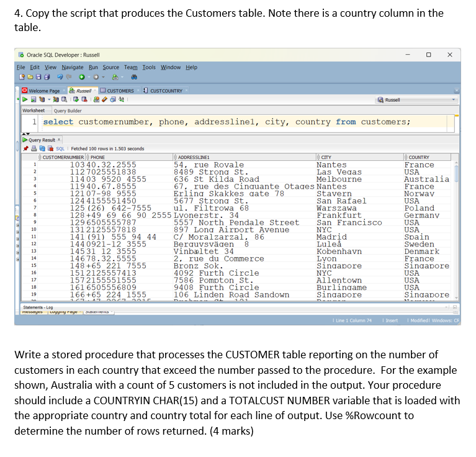Sort by the PHONE column header
Image resolution: width=476 pixels, height=457 pixels.
pyautogui.click(x=129, y=157)
